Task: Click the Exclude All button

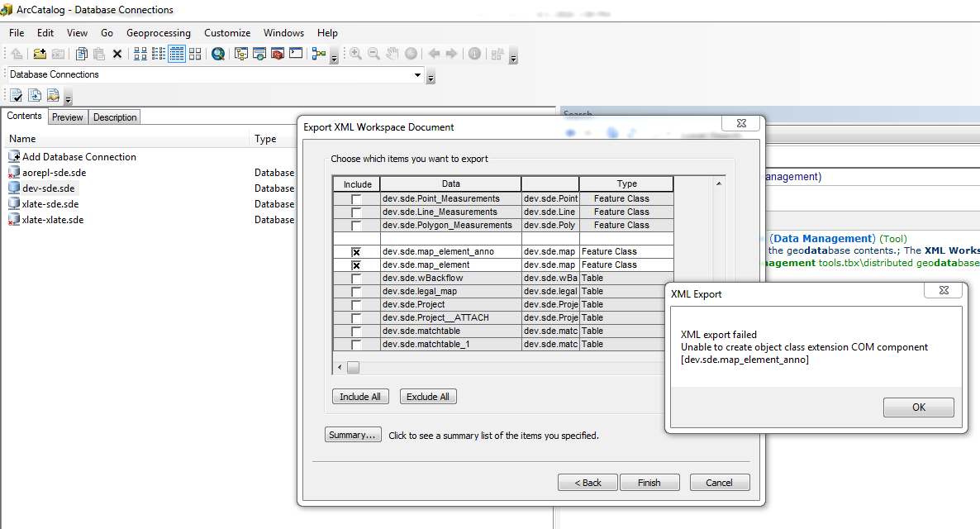Action: 427,397
